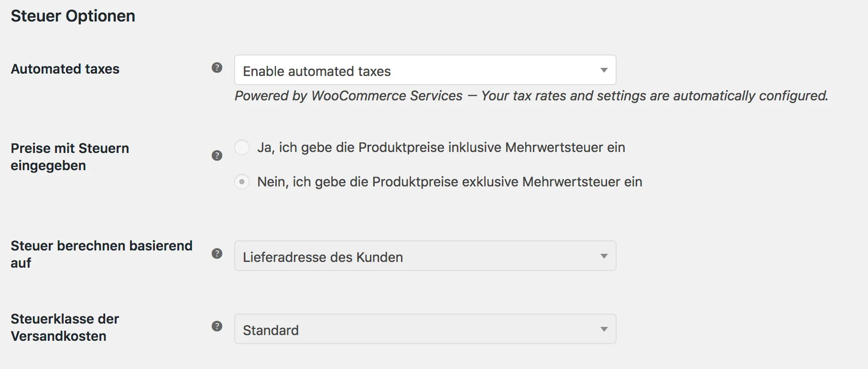Click the Steuer Optionen heading

(73, 16)
